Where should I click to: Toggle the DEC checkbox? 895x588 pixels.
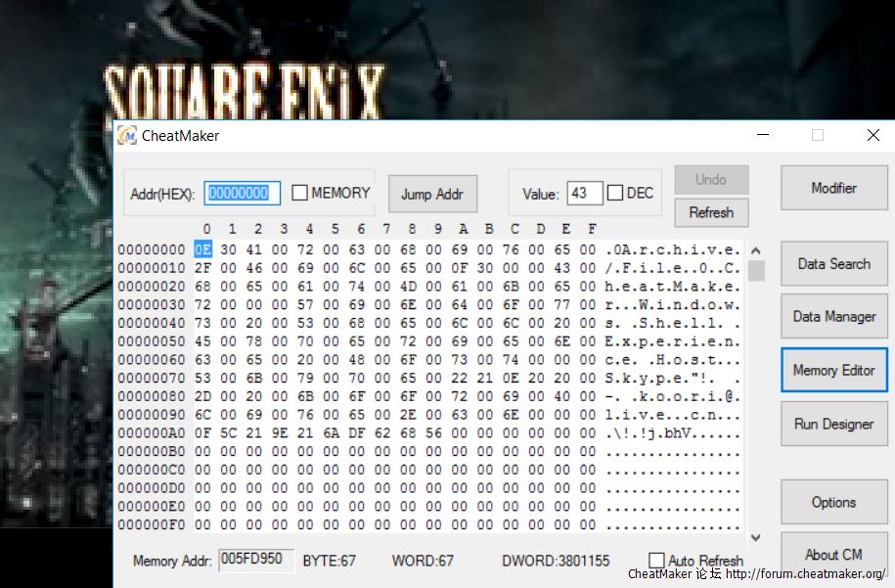coord(615,194)
